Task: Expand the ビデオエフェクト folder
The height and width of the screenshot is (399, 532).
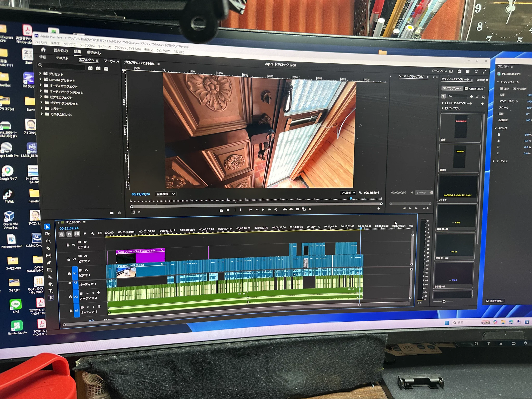Action: click(x=41, y=97)
